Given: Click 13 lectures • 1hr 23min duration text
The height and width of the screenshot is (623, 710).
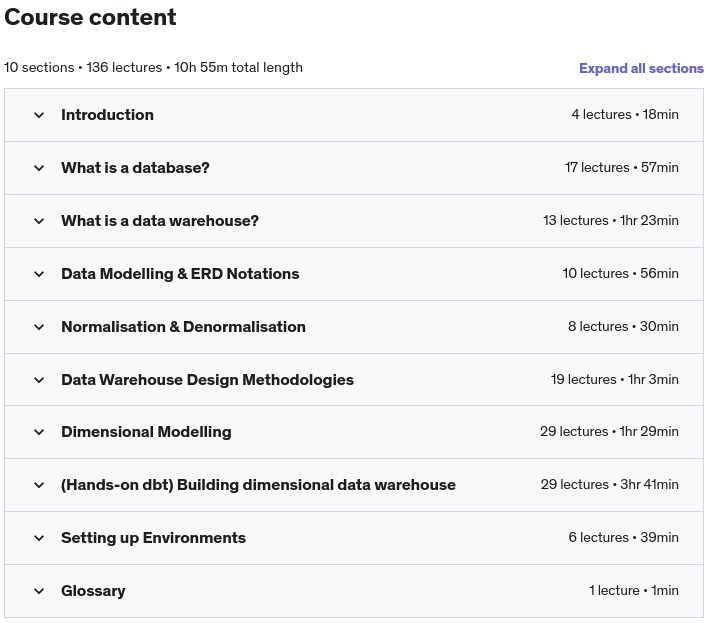Looking at the screenshot, I should point(611,220).
